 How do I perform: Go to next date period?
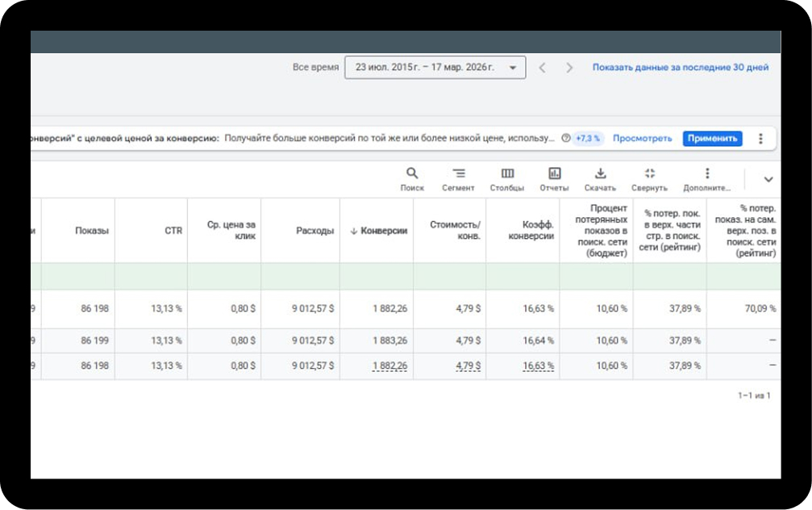pos(569,68)
